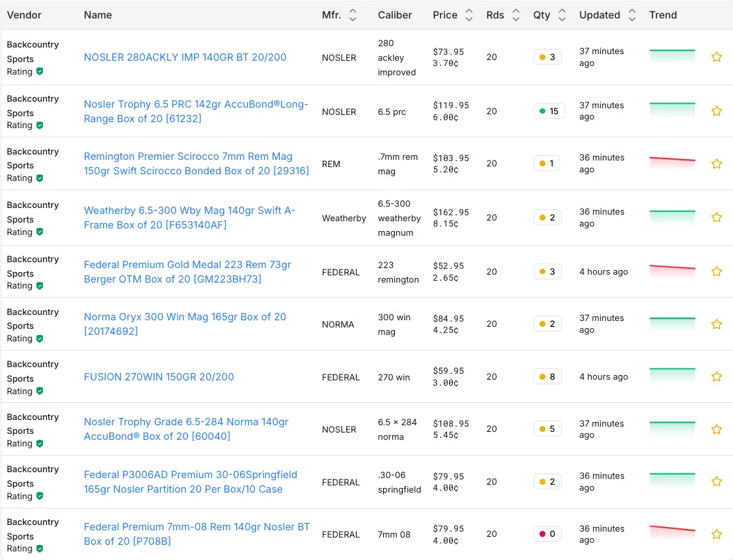Click price $119.95 in Nosler 6.5 PRC row
The height and width of the screenshot is (560, 733).
tap(450, 106)
